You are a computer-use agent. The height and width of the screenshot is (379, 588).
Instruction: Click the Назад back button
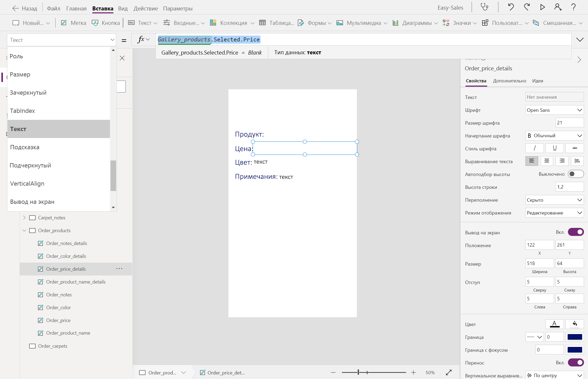tap(25, 8)
